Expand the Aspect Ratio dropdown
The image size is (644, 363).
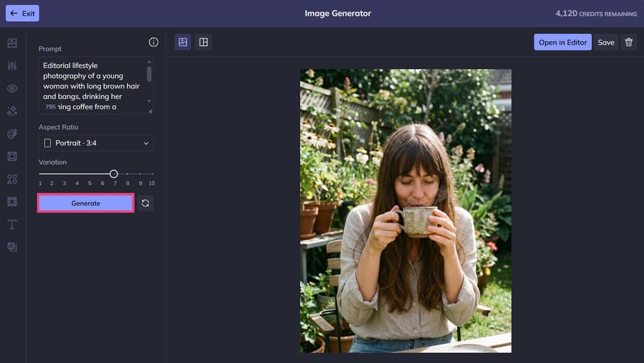[96, 143]
